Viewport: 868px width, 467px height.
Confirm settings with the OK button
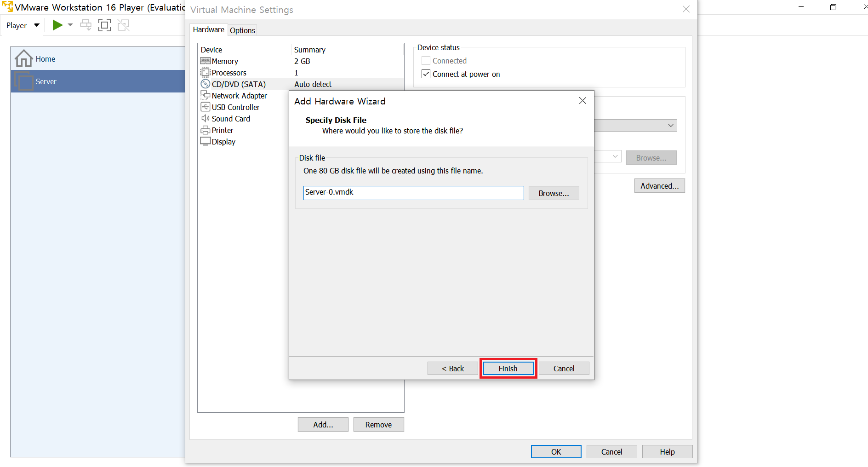point(556,452)
